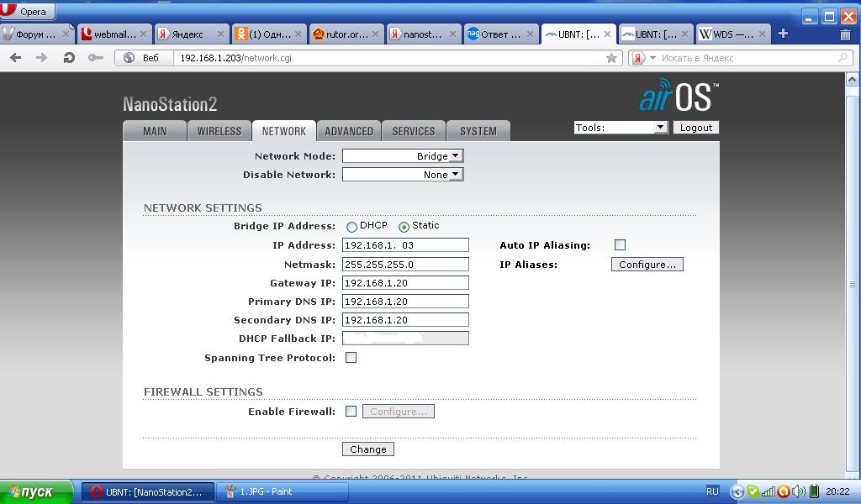Open the Tools dropdown

coord(621,128)
